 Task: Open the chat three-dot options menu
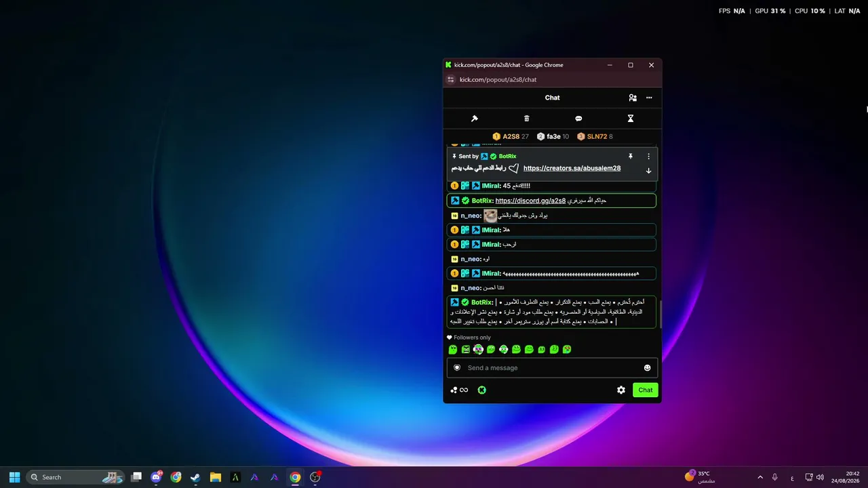pos(649,98)
